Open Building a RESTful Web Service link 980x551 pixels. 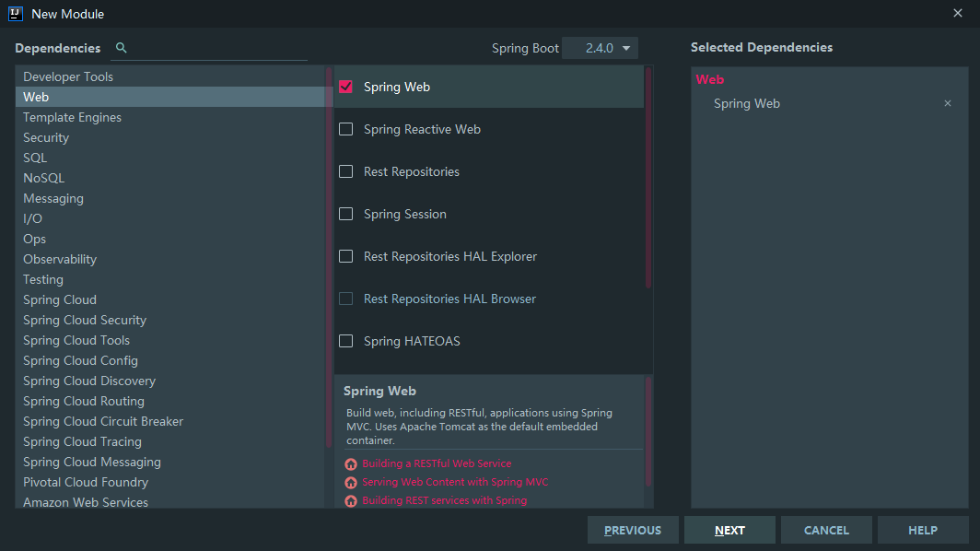(x=437, y=463)
